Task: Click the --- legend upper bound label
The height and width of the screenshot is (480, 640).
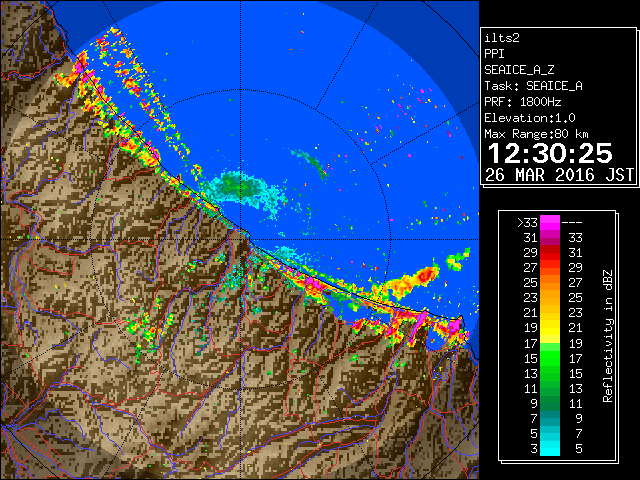Action: pos(572,223)
